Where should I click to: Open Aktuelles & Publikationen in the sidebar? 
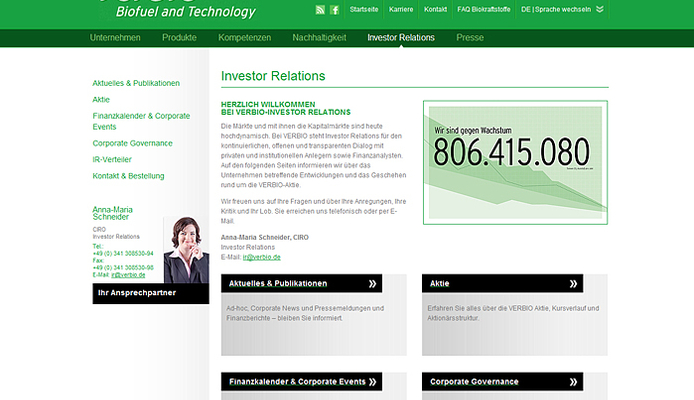(136, 83)
